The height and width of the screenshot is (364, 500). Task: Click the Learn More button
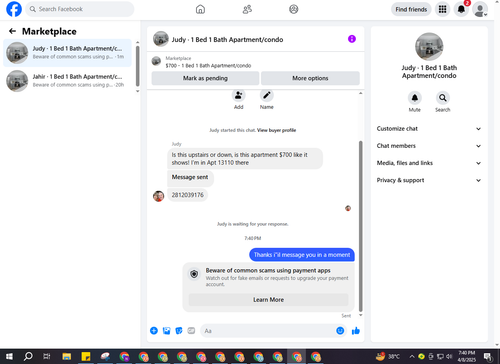[x=268, y=300]
